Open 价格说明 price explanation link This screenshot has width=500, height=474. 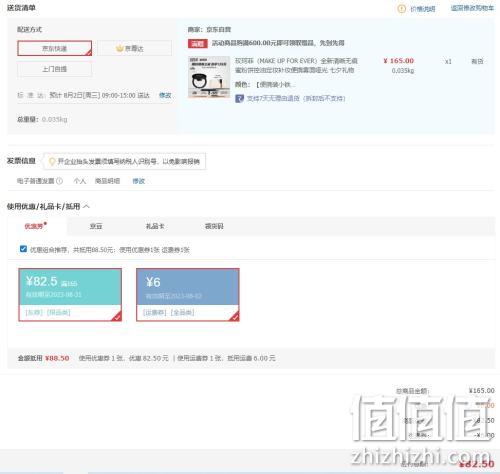click(x=423, y=9)
